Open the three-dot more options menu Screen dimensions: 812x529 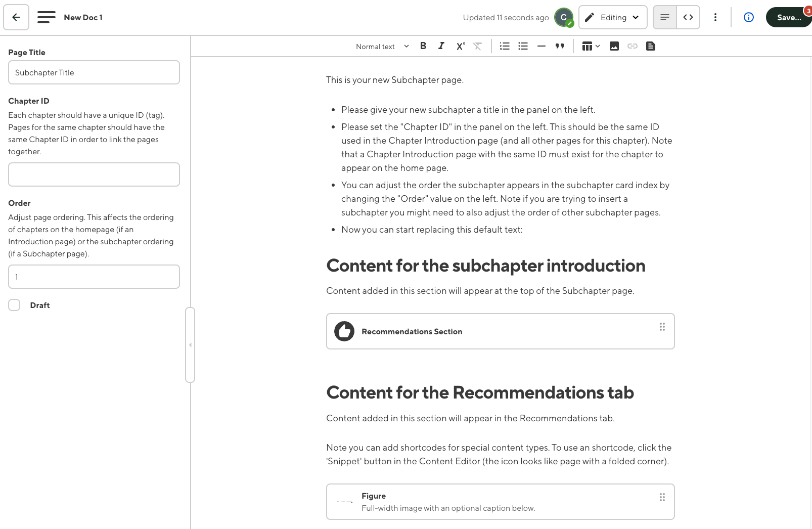click(x=715, y=17)
